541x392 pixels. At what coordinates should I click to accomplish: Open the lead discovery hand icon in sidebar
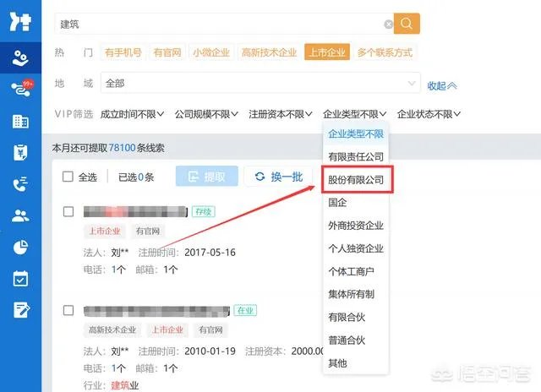tap(20, 57)
